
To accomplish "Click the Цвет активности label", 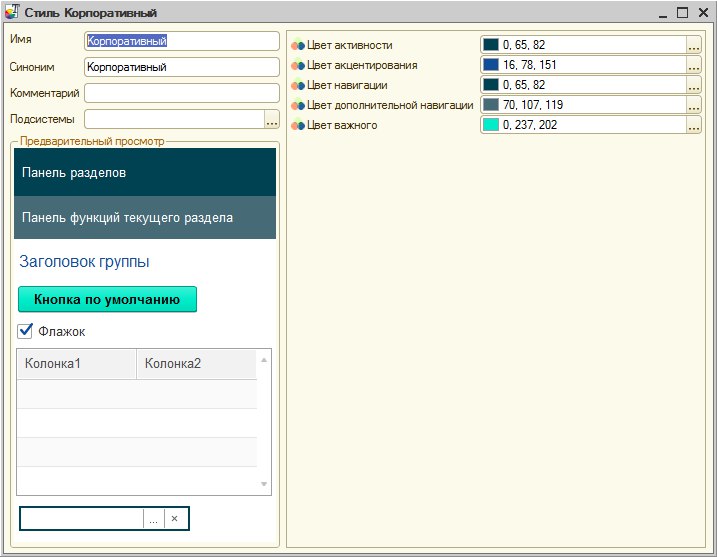I will (349, 45).
